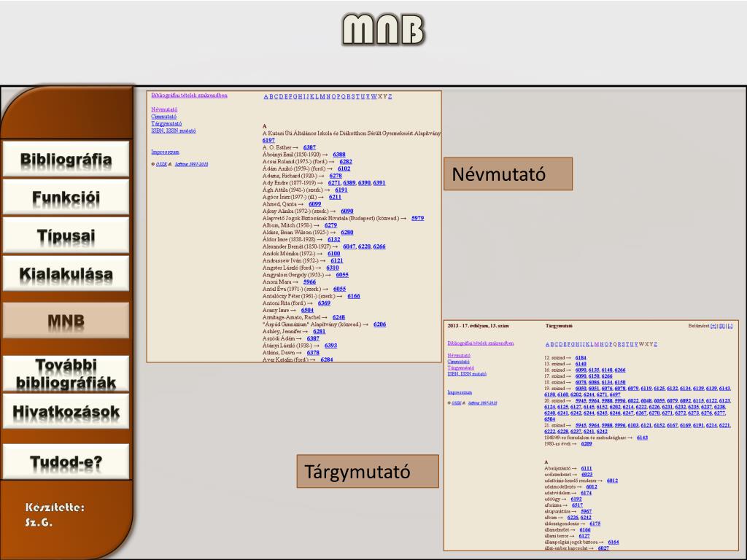Jump to letter A in upper screenshot alphabet

pos(266,97)
